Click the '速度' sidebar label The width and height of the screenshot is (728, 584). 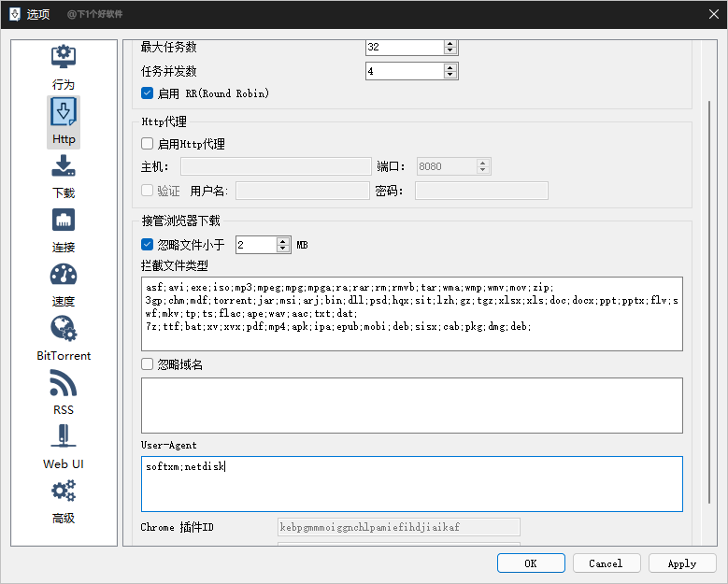[x=64, y=301]
